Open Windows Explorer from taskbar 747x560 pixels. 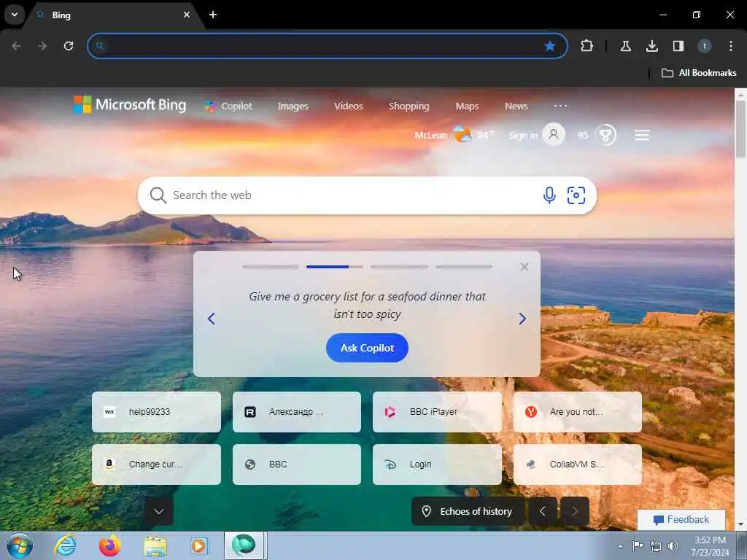(155, 546)
